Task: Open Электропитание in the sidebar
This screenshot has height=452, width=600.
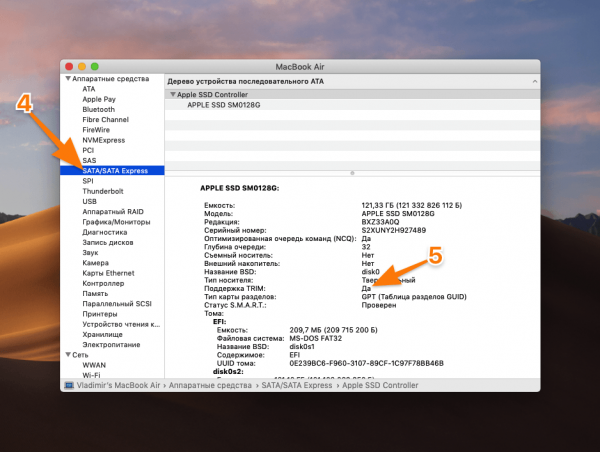Action: tap(111, 345)
